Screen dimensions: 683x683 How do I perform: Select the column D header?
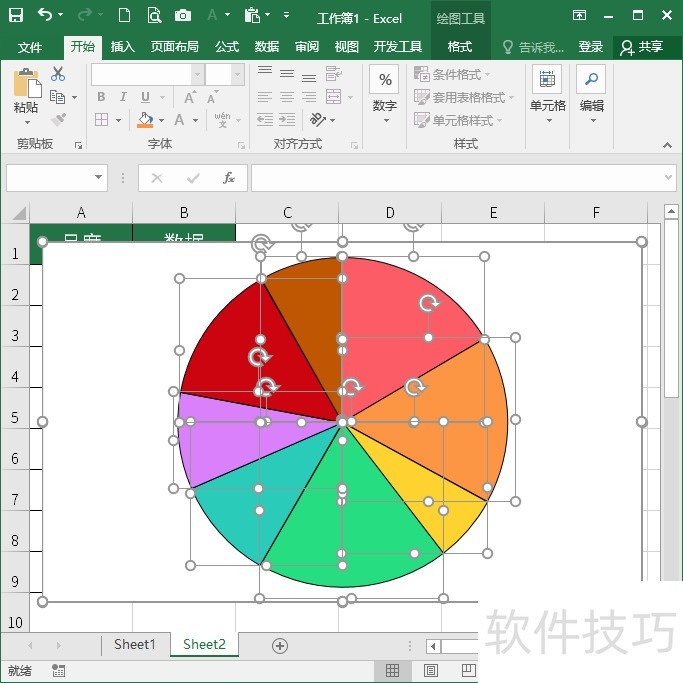390,213
